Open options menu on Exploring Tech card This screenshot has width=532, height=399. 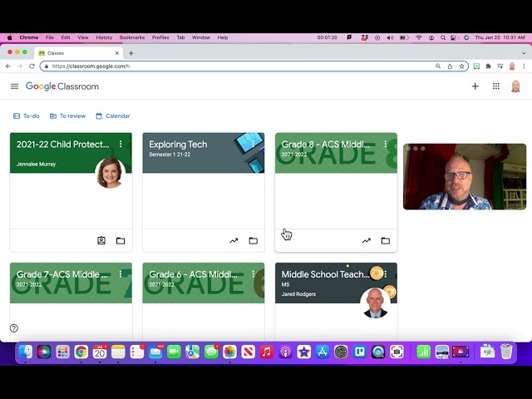point(253,144)
